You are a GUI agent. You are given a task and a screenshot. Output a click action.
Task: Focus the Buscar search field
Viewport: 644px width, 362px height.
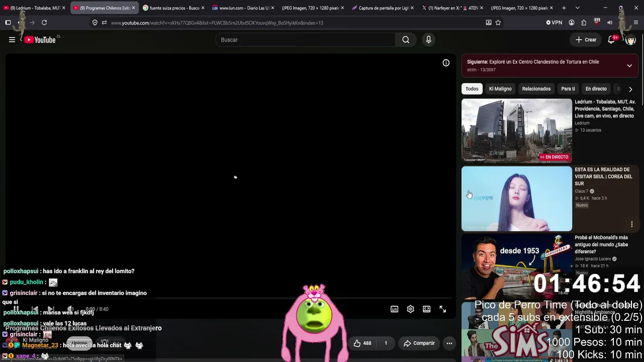point(305,40)
